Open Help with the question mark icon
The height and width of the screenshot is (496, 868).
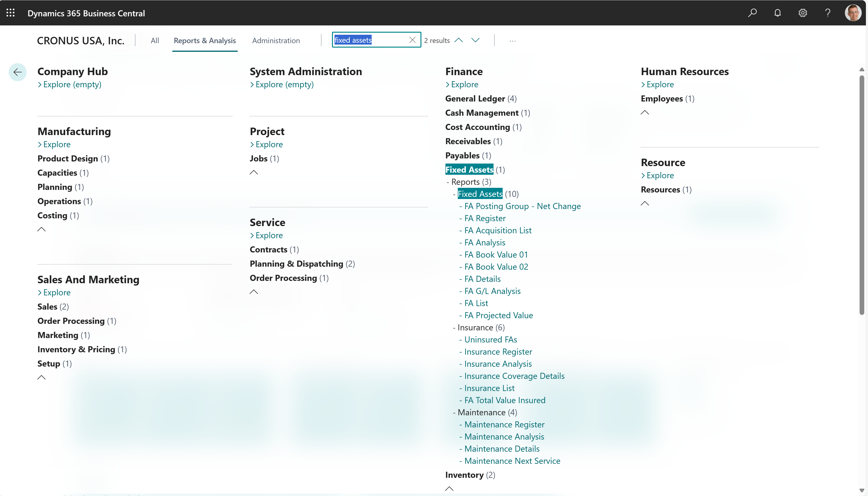coord(828,13)
